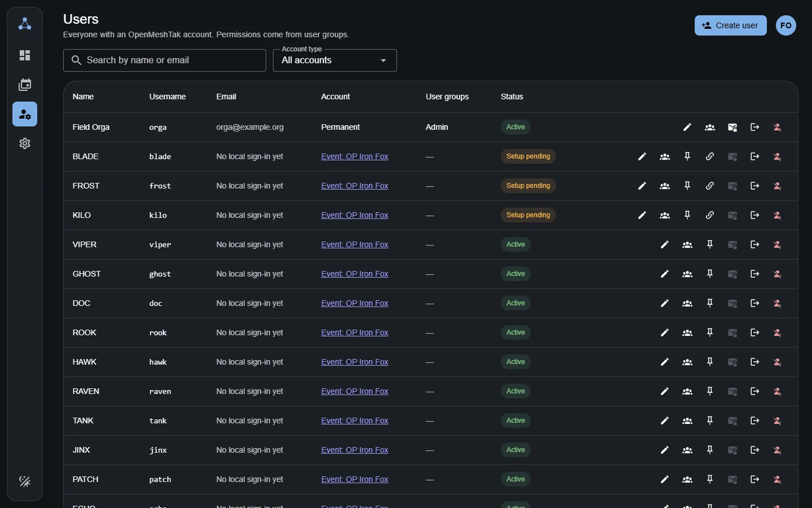Click the sign-out icon in the HAWK row

(756, 362)
